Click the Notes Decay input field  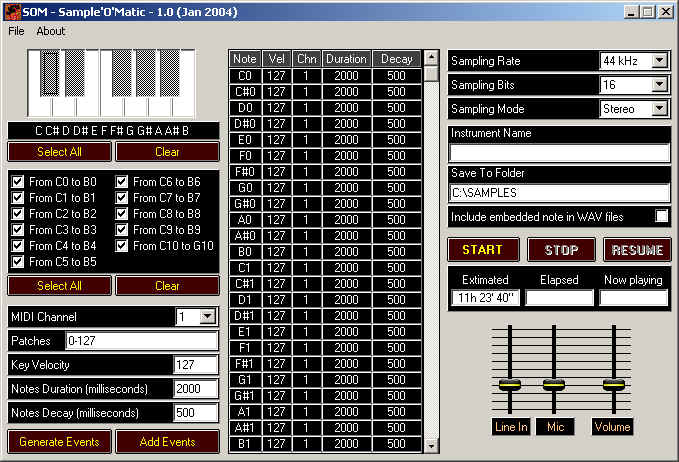click(x=195, y=413)
